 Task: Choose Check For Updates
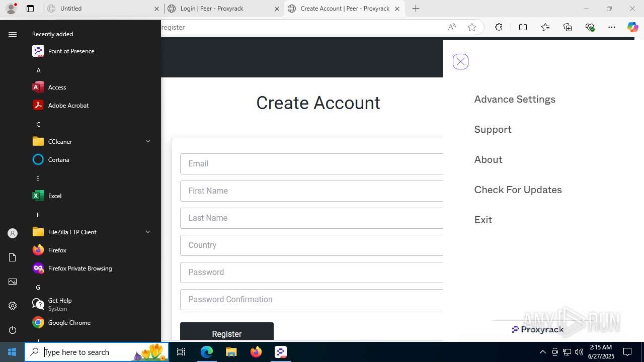click(518, 190)
